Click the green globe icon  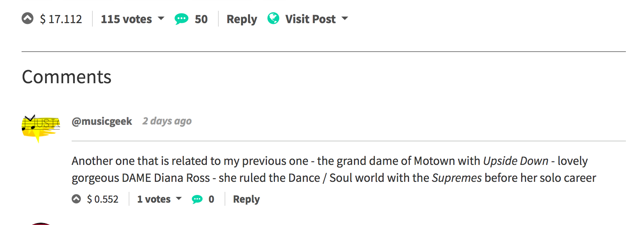(273, 18)
